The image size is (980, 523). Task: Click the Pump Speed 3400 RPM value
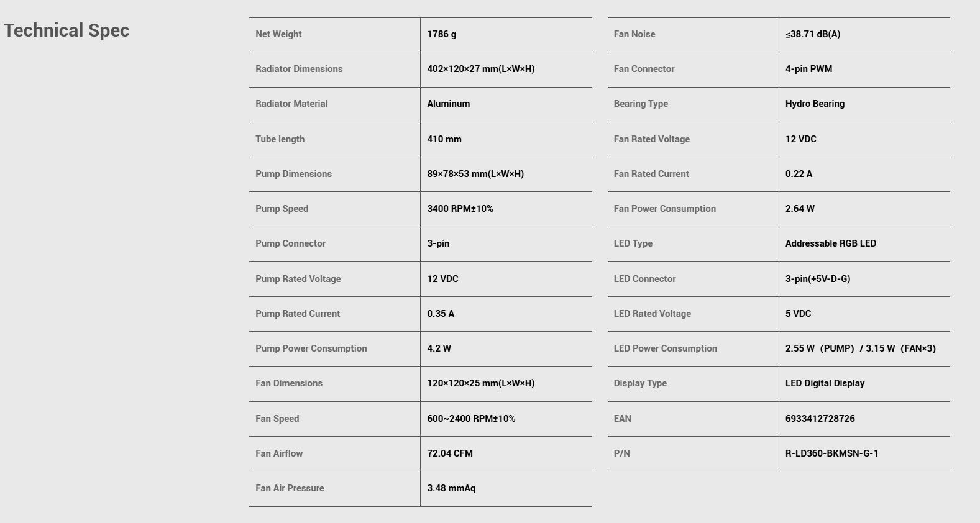(x=460, y=209)
